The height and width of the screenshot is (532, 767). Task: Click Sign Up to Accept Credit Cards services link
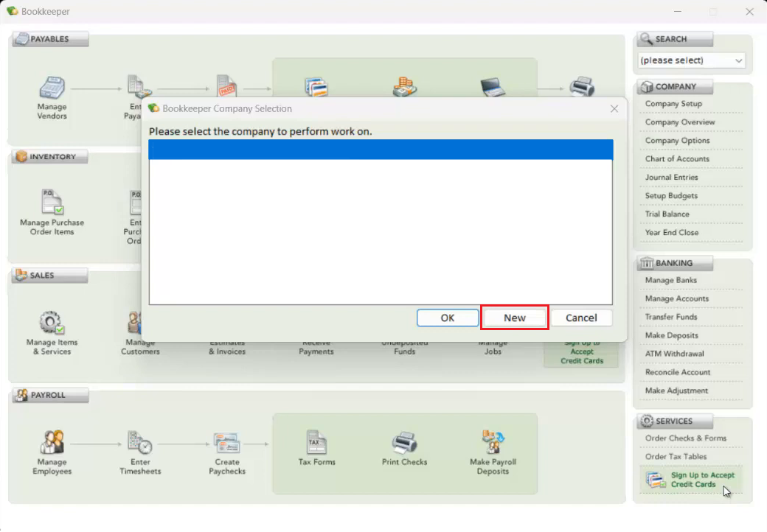tap(702, 480)
